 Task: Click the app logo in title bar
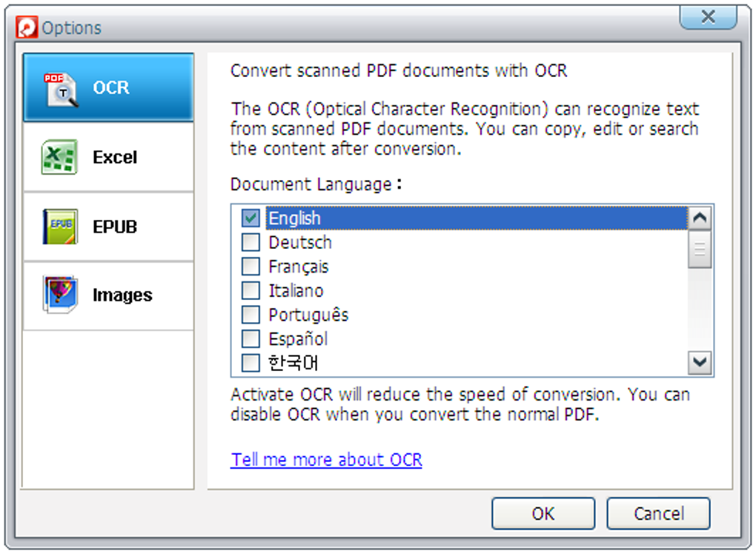(x=27, y=28)
